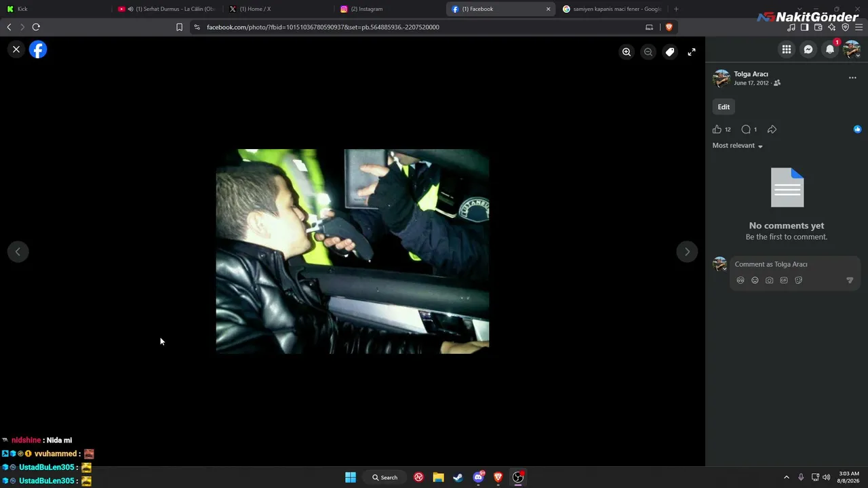Attach a photo to comment
The image size is (868, 488).
click(x=770, y=281)
